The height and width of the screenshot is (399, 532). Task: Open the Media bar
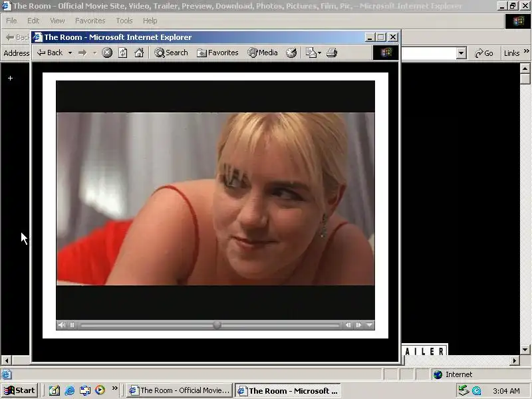click(x=263, y=53)
